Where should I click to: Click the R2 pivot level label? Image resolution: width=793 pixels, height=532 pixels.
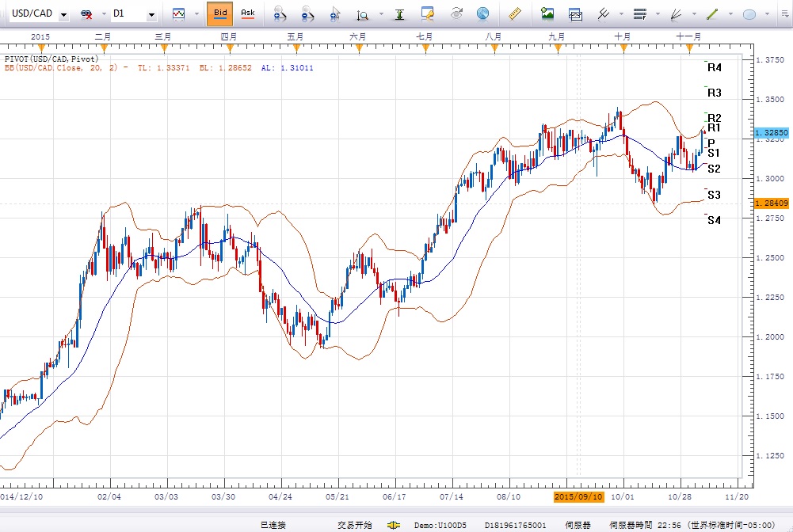click(714, 118)
